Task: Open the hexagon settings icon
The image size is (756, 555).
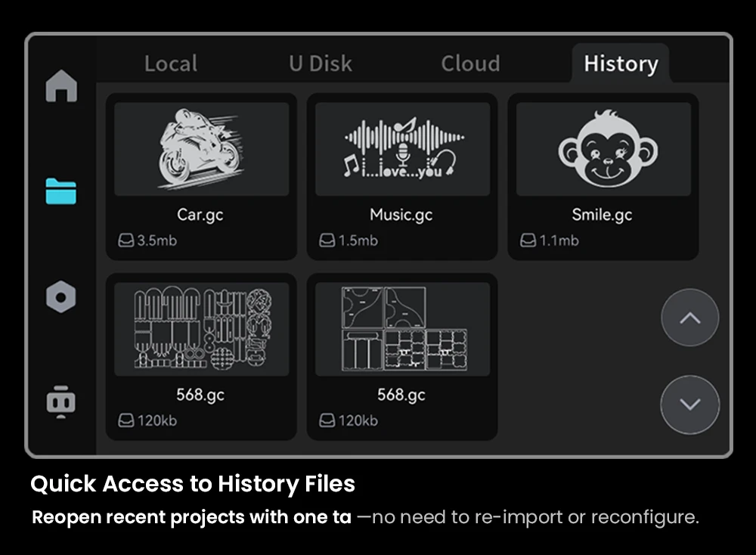Action: [x=61, y=296]
